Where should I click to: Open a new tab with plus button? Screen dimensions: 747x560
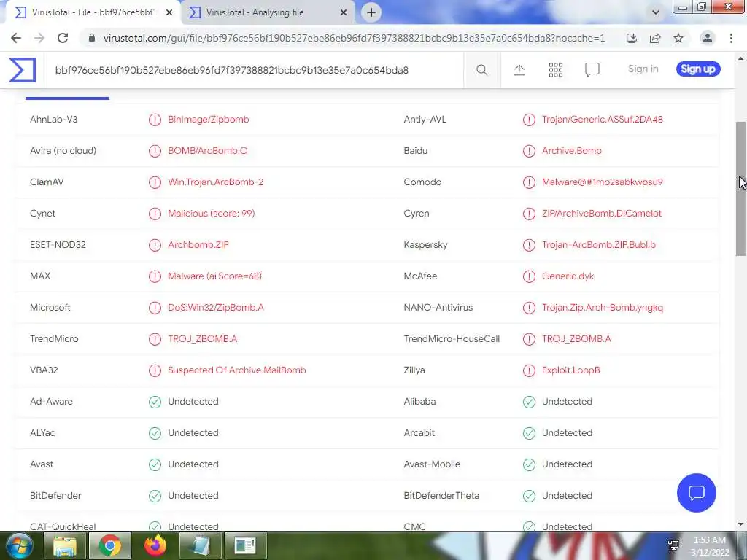[371, 12]
